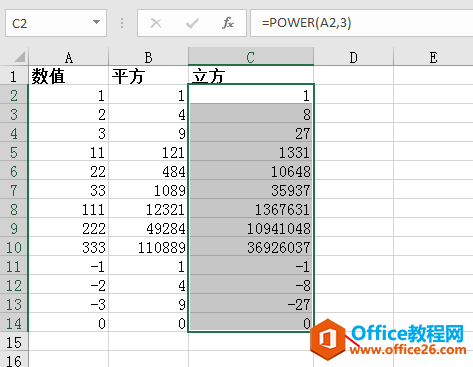Select column E header
This screenshot has width=473, height=367.
coord(433,57)
